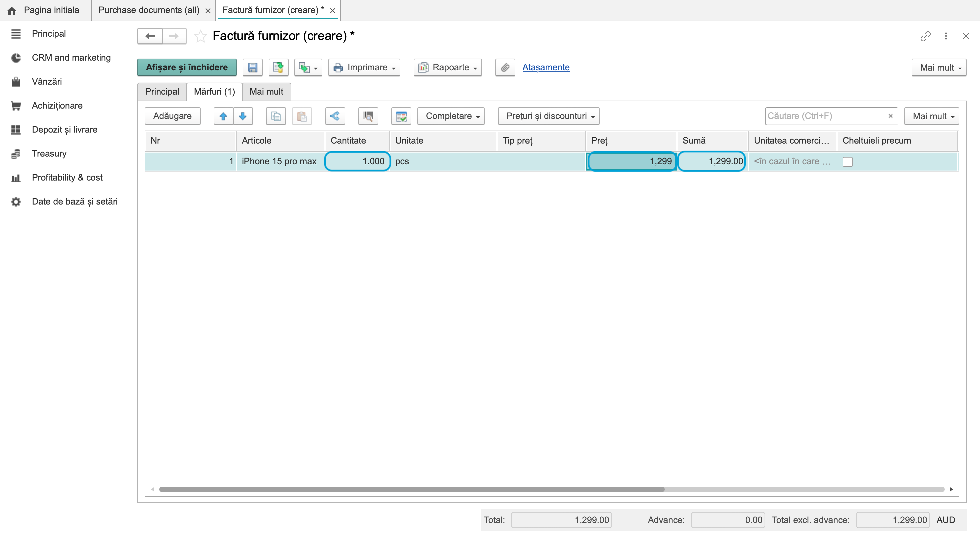The height and width of the screenshot is (539, 980).
Task: Clear the search field with x
Action: tap(890, 116)
